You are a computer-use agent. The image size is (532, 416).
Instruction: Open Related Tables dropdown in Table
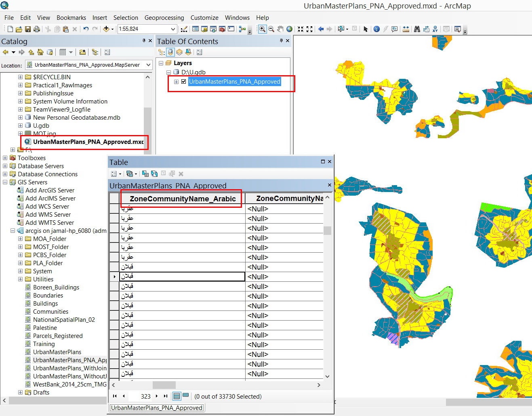(x=131, y=174)
